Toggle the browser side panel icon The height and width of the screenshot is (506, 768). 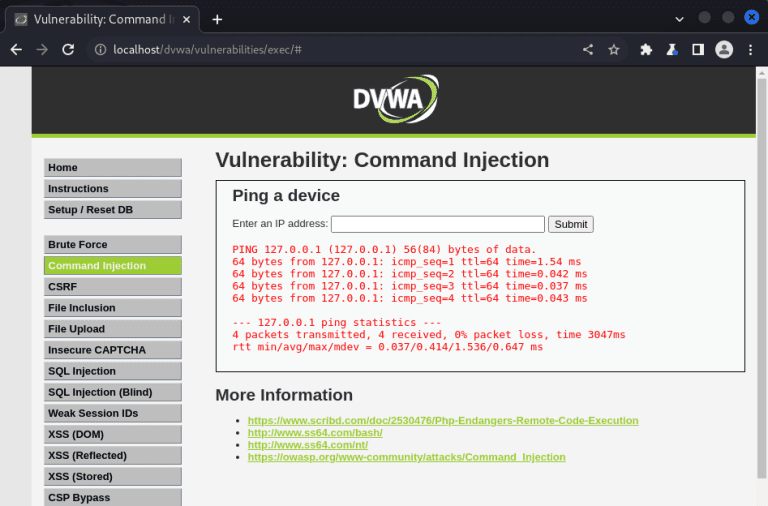point(698,50)
